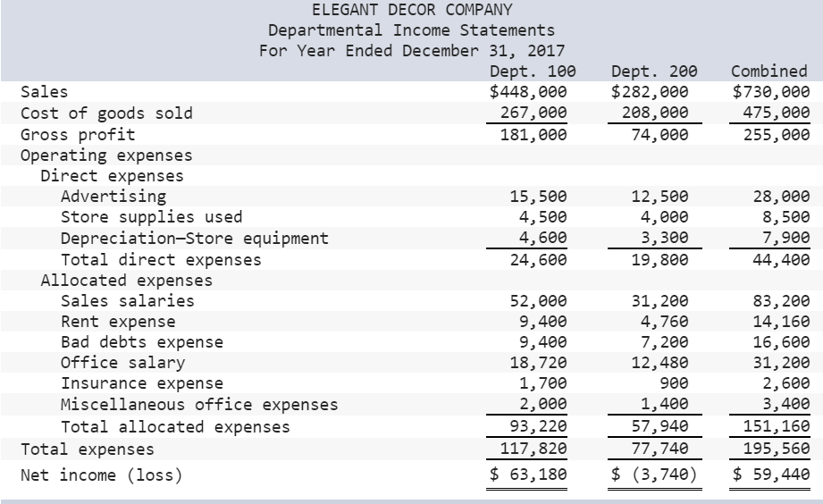Select the Miscellaneous office expenses label
This screenshot has width=823, height=504.
coord(199,405)
